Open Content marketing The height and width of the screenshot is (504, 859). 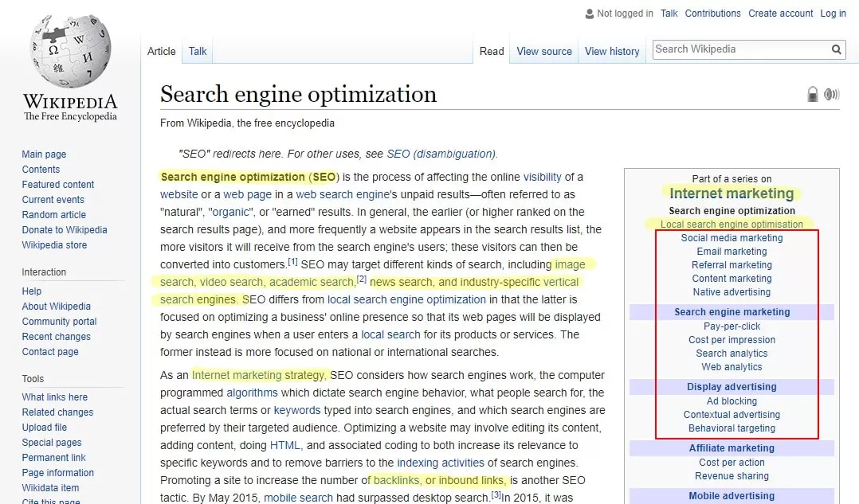[732, 279]
